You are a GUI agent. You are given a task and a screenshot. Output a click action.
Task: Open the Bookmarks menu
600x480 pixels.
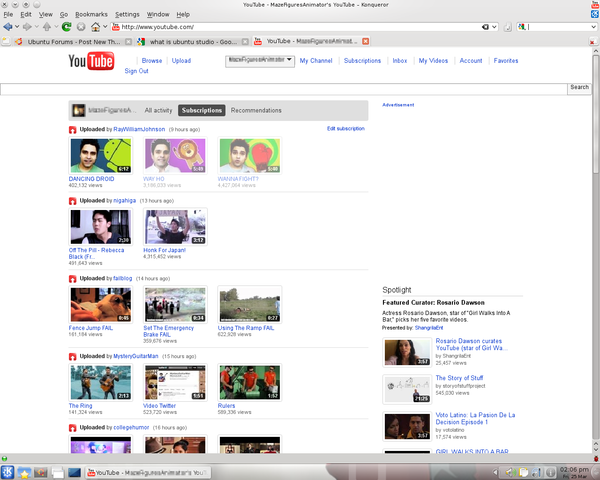click(91, 15)
